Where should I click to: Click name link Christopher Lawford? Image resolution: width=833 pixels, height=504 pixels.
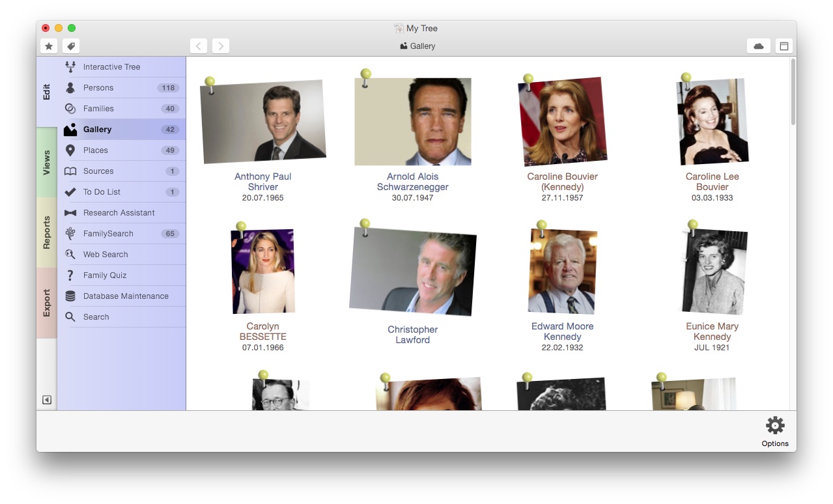[x=413, y=335]
